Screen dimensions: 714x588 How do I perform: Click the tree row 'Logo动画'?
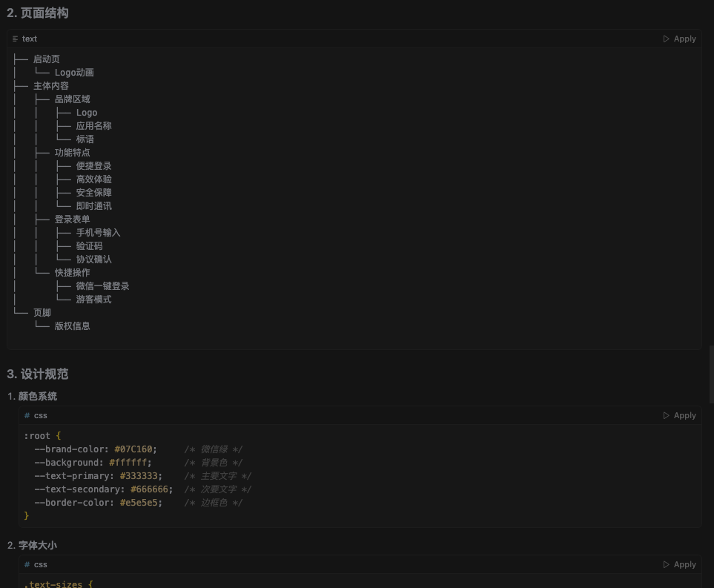(x=74, y=73)
